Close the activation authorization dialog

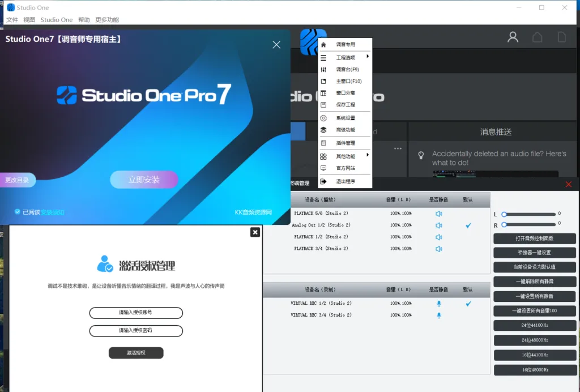(x=255, y=232)
